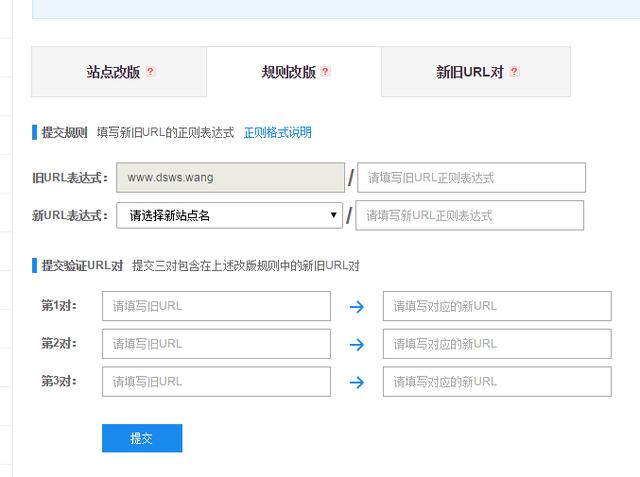640x477 pixels.
Task: Click the 第1对 old URL input
Action: [x=216, y=306]
